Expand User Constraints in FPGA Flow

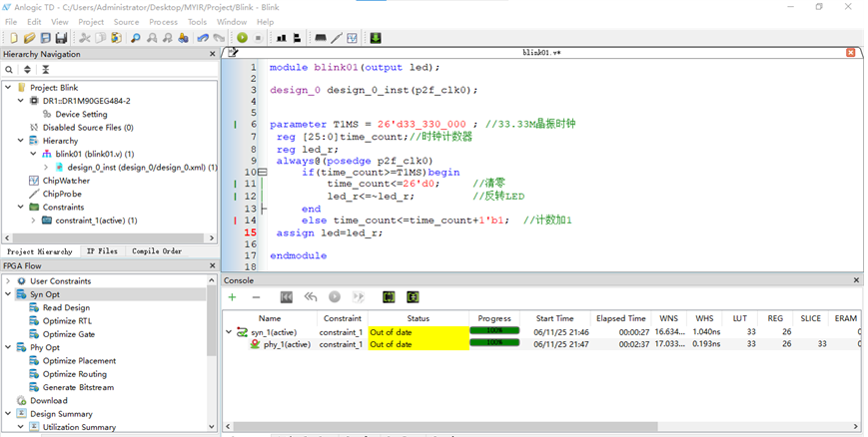8,281
